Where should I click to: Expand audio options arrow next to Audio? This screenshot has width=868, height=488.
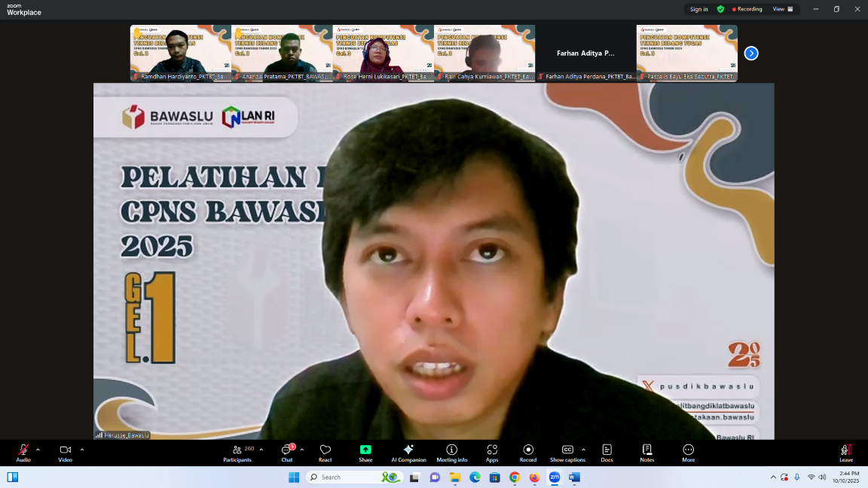(38, 450)
